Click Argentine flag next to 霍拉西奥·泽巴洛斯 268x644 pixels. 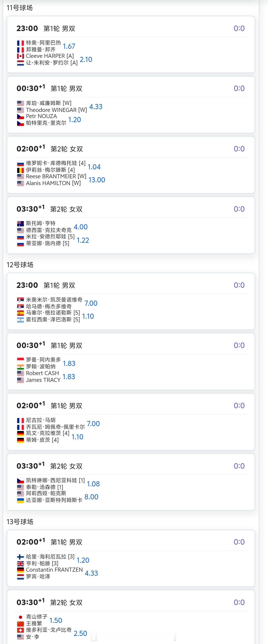click(x=20, y=320)
